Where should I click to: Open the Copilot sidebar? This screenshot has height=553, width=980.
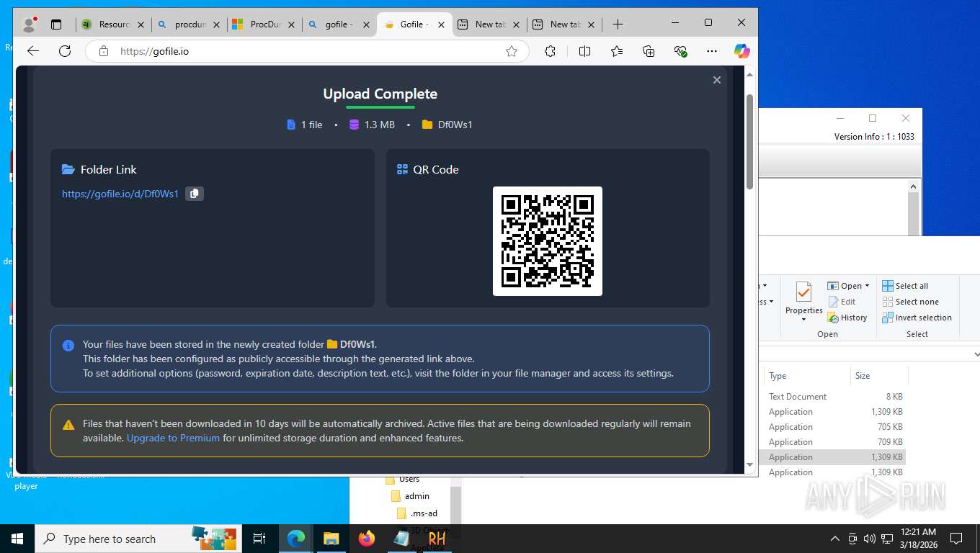tap(742, 51)
